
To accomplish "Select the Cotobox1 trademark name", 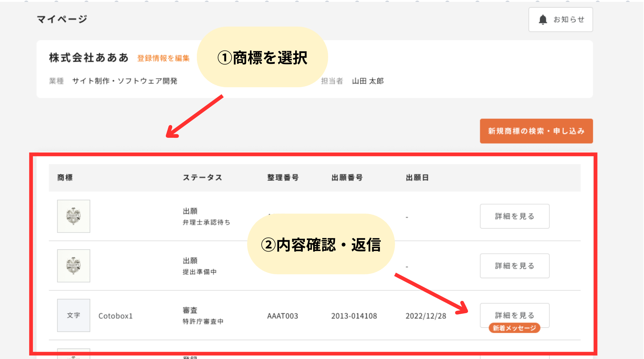I will pyautogui.click(x=115, y=316).
